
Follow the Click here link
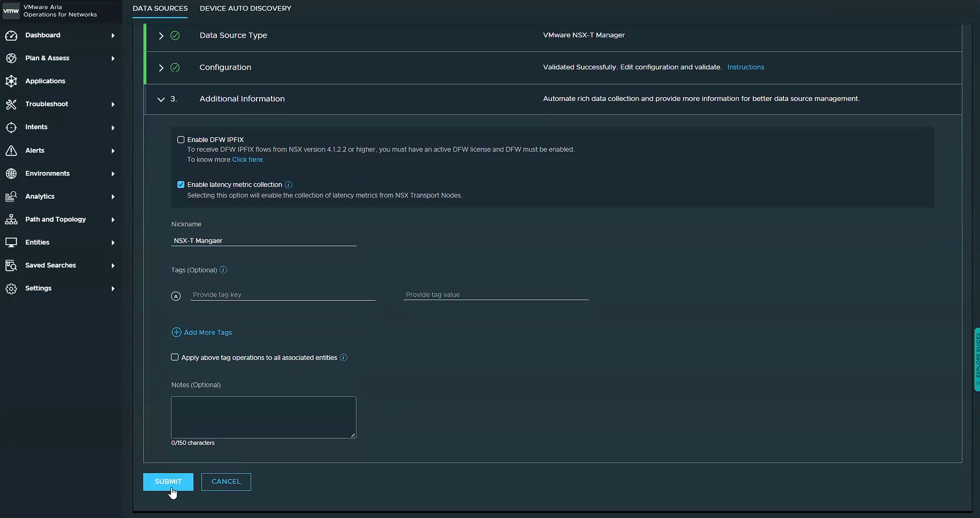[248, 160]
